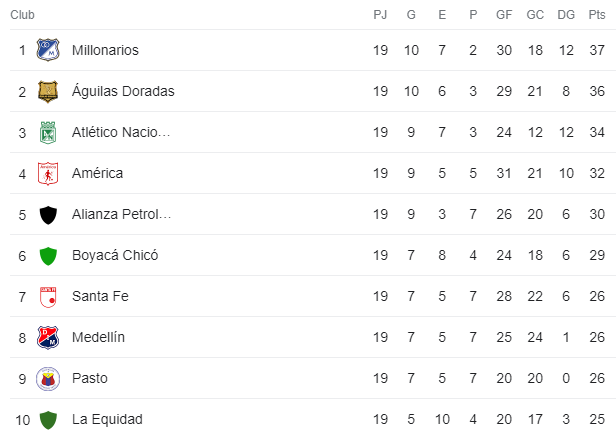Click the PJ column header
This screenshot has height=431, width=616.
(380, 15)
